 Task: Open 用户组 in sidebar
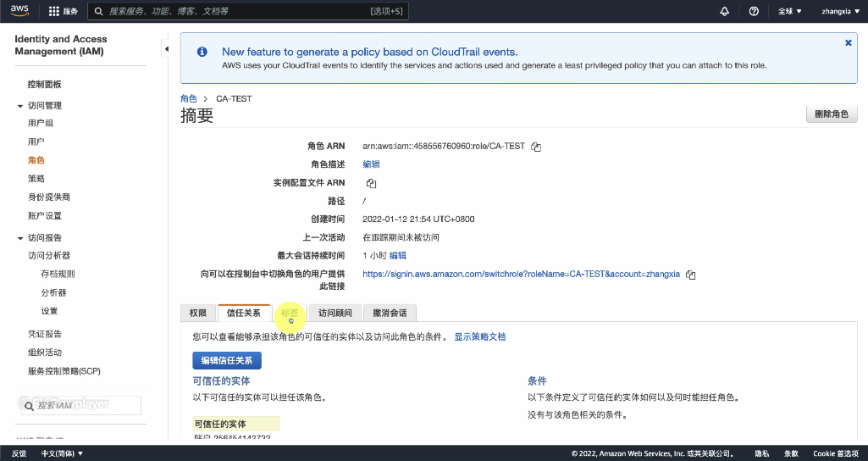tap(41, 123)
